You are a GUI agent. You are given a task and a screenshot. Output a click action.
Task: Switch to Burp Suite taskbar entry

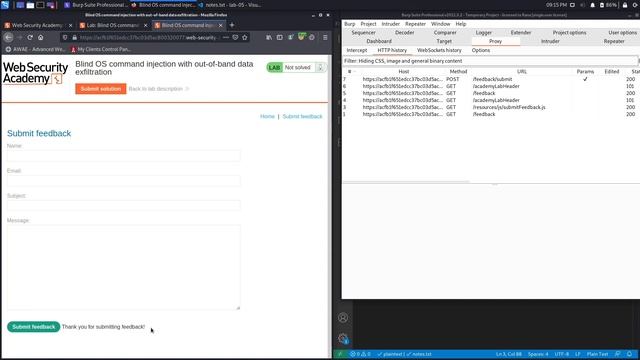click(x=96, y=5)
